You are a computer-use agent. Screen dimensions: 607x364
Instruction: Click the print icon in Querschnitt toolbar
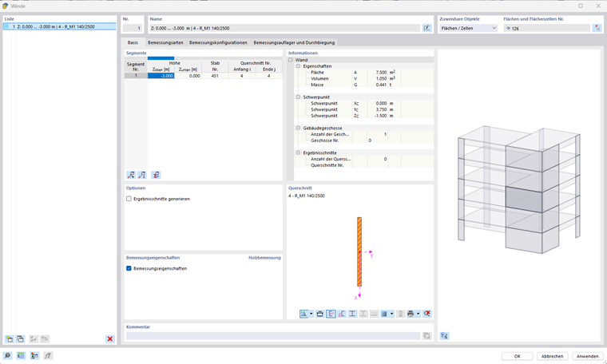click(x=411, y=314)
